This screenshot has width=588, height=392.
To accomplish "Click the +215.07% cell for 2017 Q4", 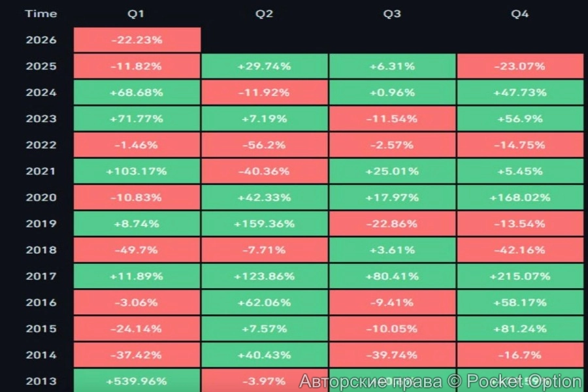I will (519, 276).
